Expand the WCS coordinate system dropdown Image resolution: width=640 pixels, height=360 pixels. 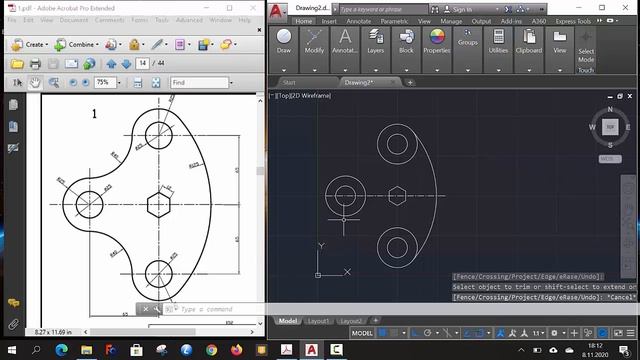coord(610,158)
